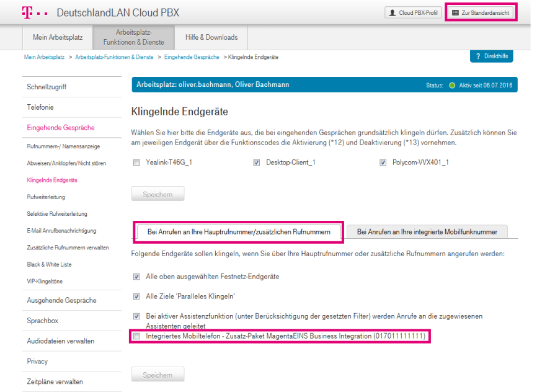Click the Klingelnde Endgeräte page heading

[179, 112]
